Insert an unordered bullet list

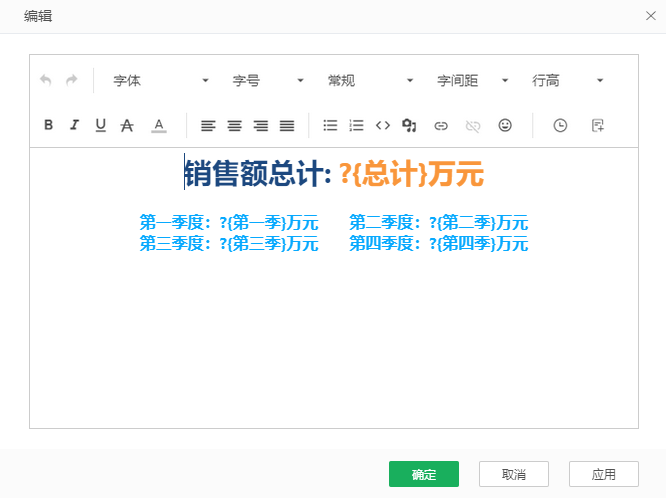point(330,125)
